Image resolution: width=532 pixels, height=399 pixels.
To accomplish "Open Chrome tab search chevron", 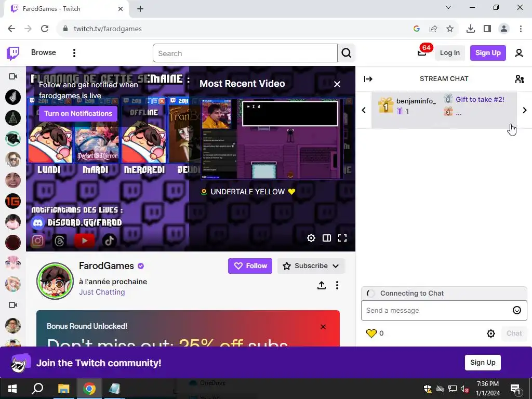I will [448, 7].
